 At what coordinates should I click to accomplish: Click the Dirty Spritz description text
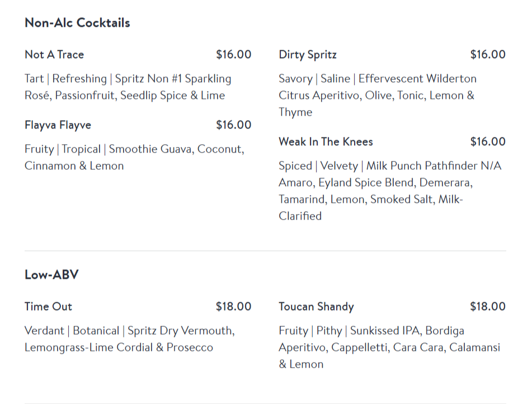click(x=378, y=95)
